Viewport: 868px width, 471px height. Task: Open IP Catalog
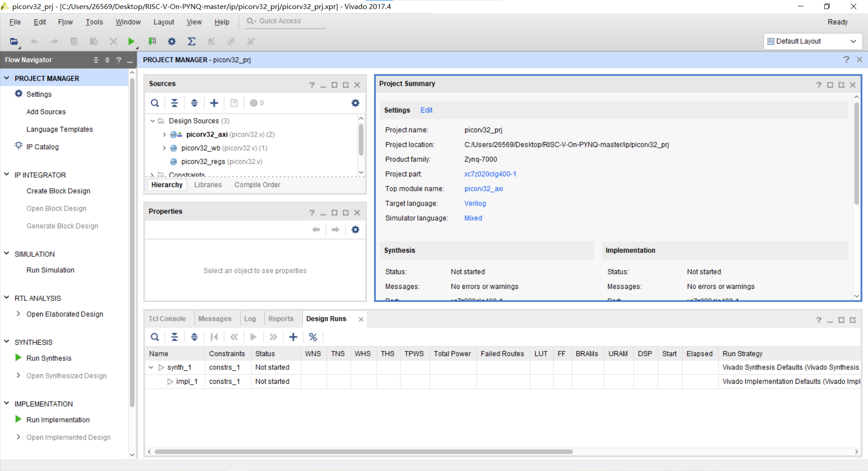pos(42,146)
